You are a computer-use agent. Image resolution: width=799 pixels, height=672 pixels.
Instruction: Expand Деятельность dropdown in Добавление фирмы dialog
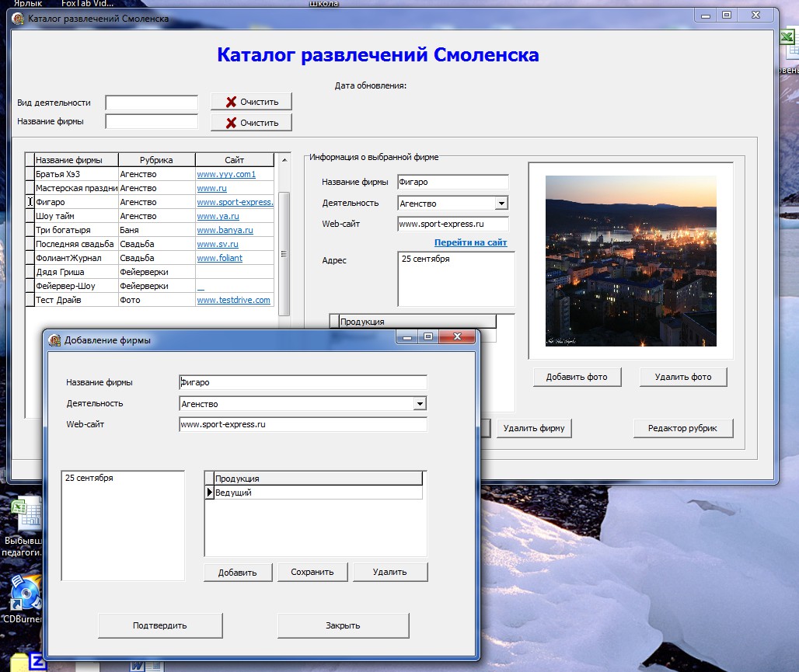(420, 404)
